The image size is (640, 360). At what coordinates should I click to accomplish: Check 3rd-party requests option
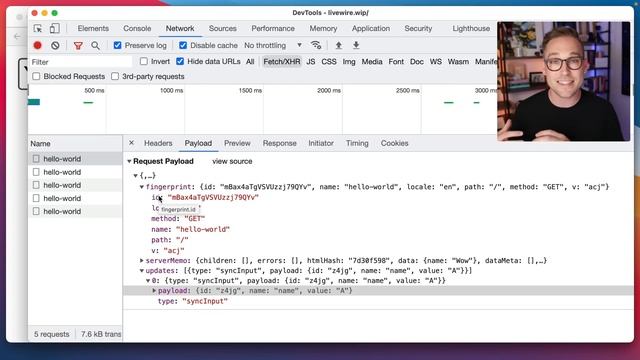point(115,76)
